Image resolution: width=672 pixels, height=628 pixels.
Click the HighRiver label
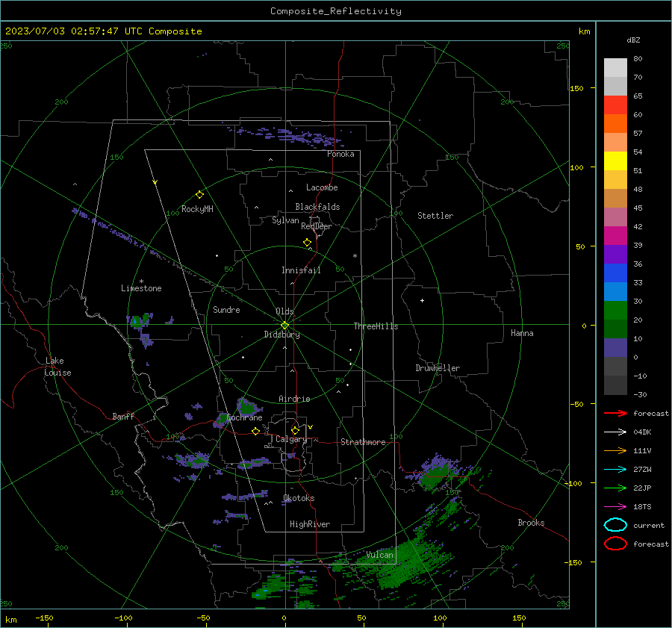tap(310, 524)
